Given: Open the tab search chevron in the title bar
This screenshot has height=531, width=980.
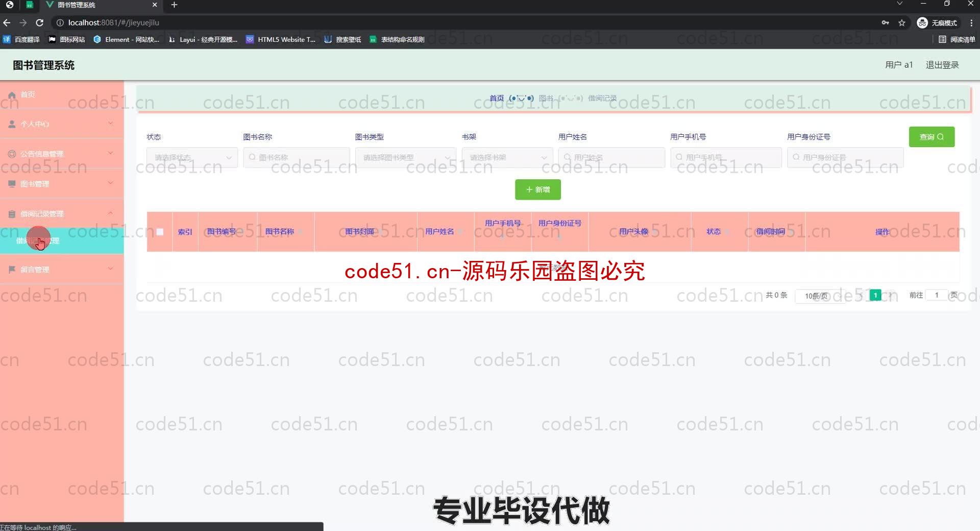Looking at the screenshot, I should click(900, 4).
